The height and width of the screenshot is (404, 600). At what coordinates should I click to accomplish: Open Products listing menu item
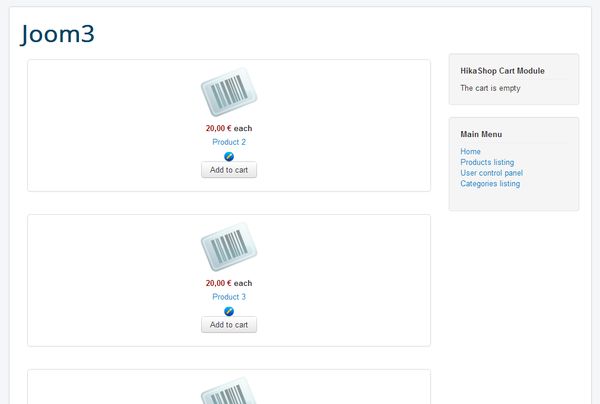coord(487,162)
